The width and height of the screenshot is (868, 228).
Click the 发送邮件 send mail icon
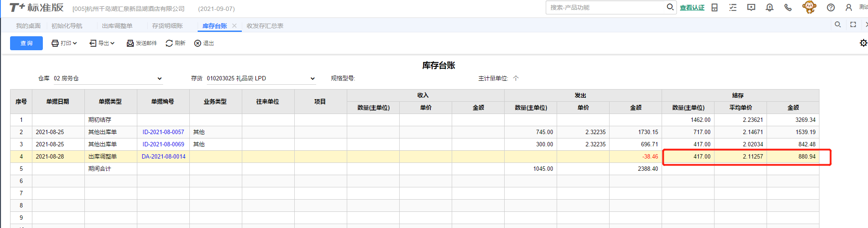coord(130,43)
